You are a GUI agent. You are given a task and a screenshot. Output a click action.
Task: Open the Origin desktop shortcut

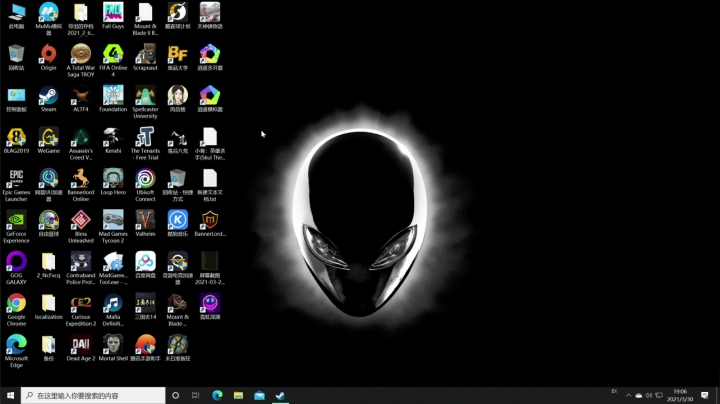pyautogui.click(x=48, y=58)
